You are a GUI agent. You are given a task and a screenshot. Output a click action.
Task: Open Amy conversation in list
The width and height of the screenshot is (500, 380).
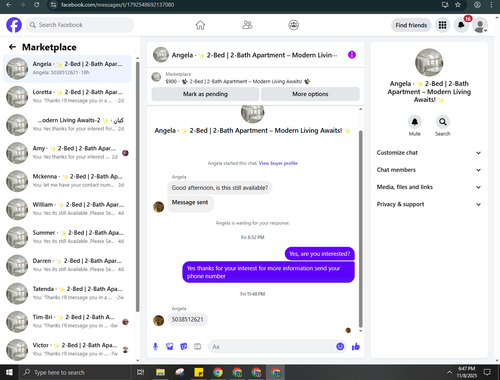pos(68,153)
